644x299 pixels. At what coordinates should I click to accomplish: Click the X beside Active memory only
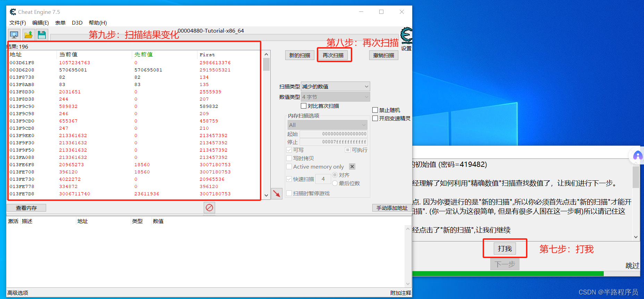pos(352,166)
